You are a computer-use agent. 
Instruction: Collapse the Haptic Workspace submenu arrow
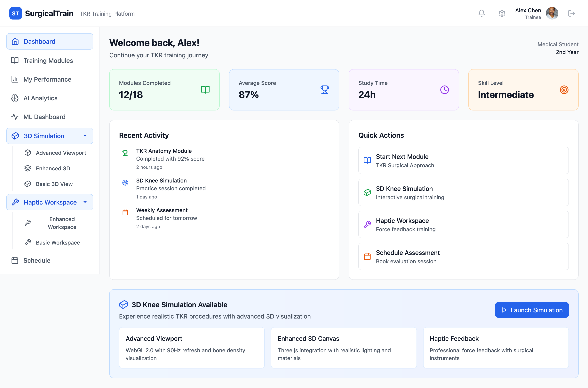(x=85, y=202)
